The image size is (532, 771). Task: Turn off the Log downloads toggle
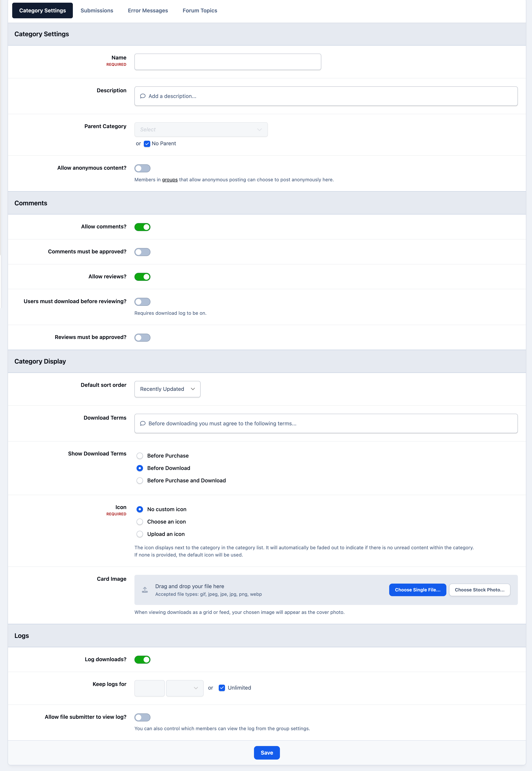[142, 659]
